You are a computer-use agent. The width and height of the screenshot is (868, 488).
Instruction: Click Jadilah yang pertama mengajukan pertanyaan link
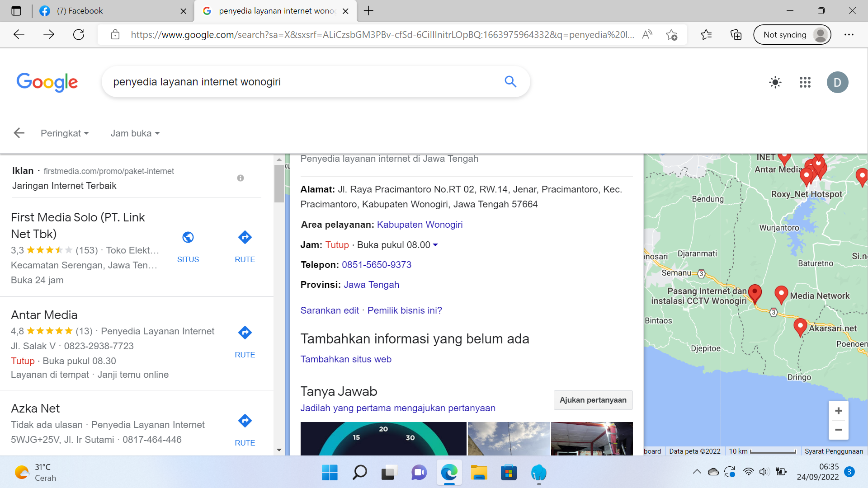(398, 408)
